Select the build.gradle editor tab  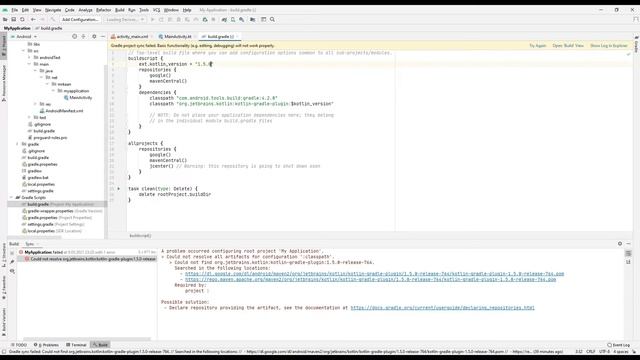coord(220,36)
